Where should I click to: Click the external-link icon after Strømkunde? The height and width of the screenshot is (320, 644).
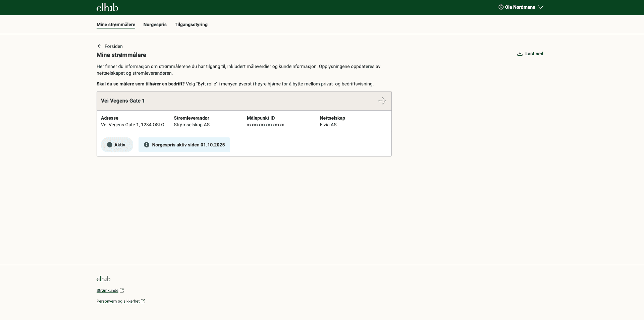(122, 291)
